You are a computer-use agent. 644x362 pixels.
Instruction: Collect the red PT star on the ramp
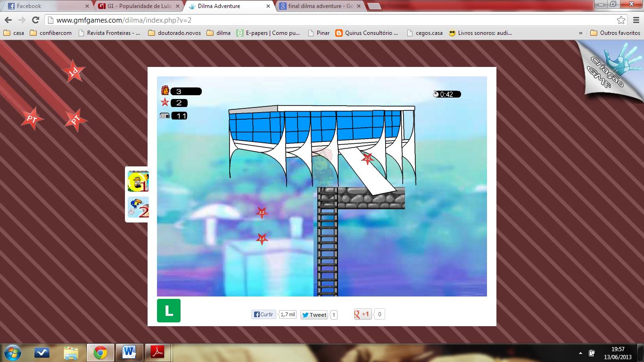367,158
